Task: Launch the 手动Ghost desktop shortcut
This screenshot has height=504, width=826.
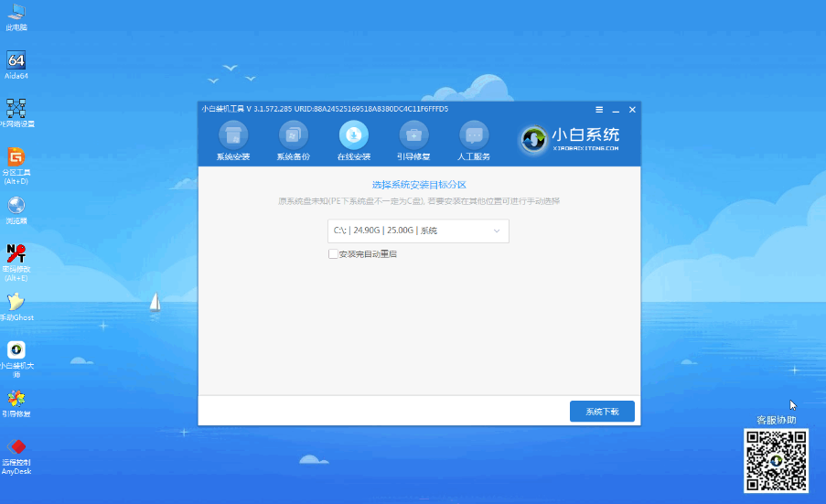Action: point(16,306)
